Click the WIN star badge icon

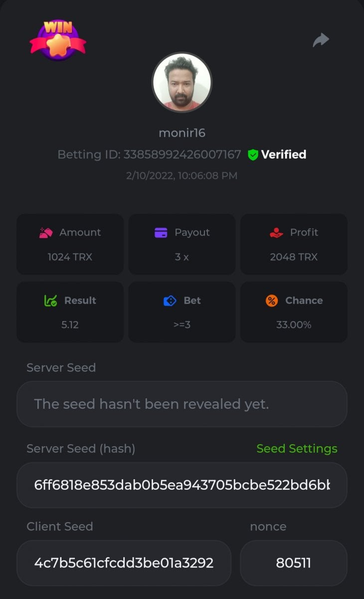(58, 40)
